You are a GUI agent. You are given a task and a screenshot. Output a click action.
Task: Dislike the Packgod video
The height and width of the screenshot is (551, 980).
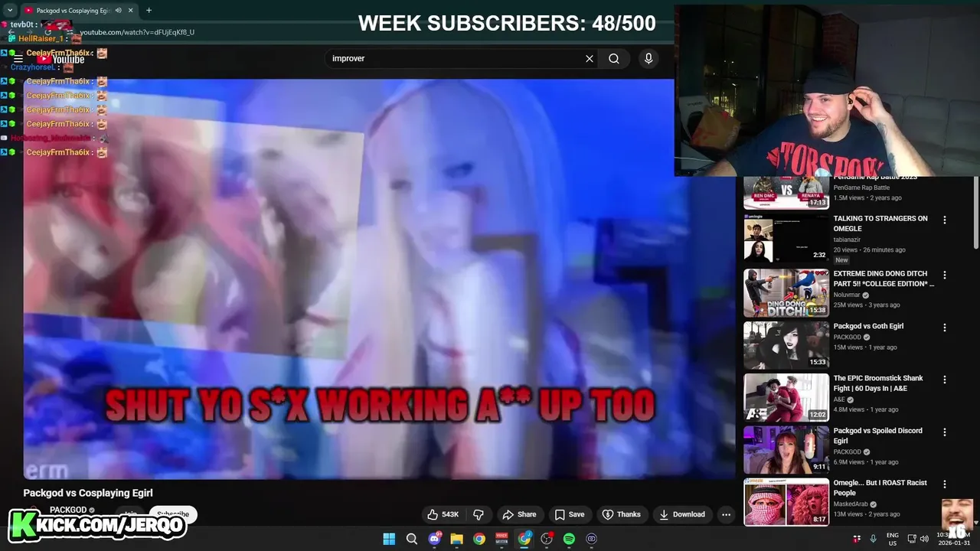tap(479, 514)
